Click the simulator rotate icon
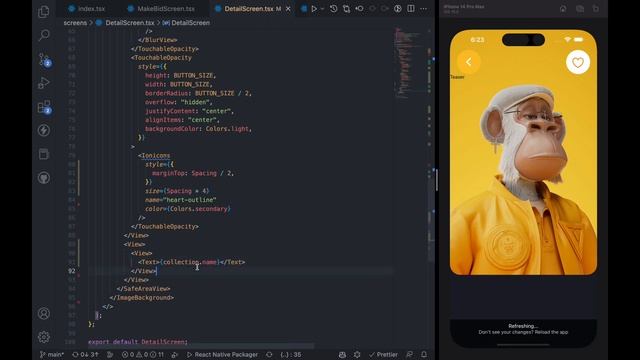 point(596,9)
